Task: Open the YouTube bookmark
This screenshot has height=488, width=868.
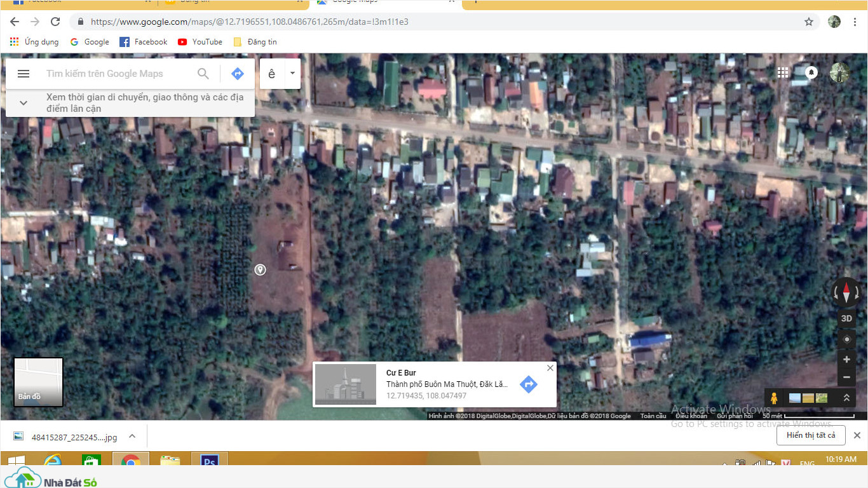Action: (200, 42)
